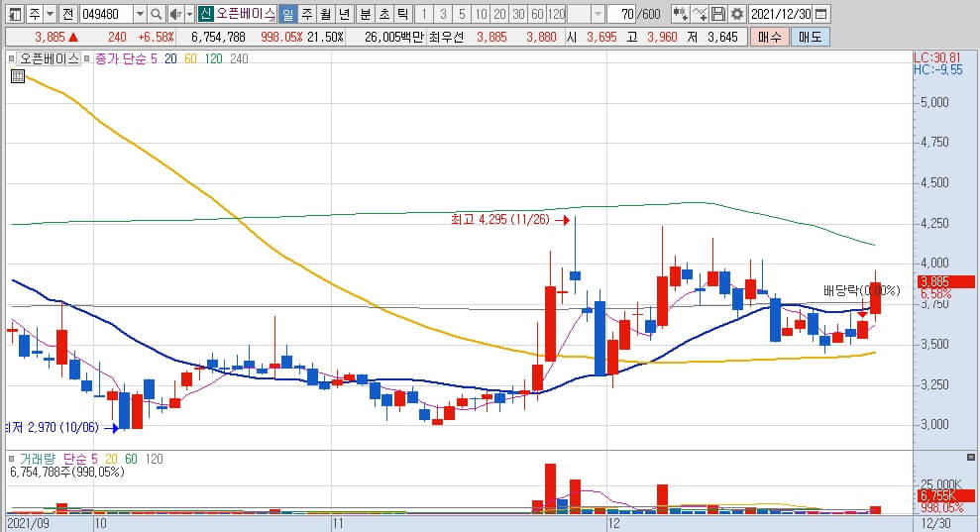Screen dimensions: 980x532
Task: Select the 20 interval button
Action: tap(499, 14)
